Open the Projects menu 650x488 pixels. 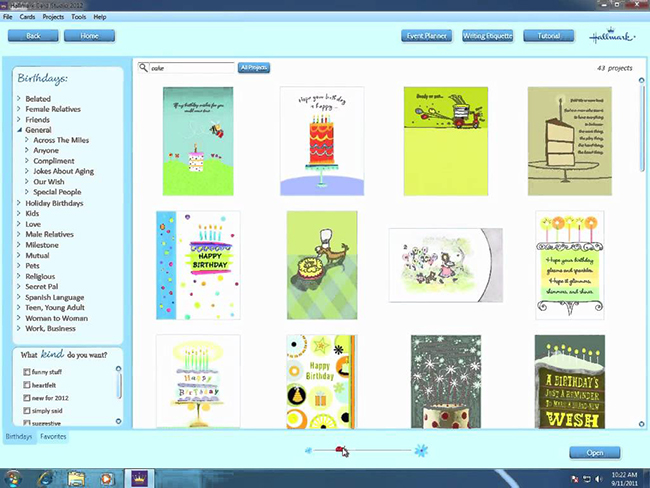point(53,17)
